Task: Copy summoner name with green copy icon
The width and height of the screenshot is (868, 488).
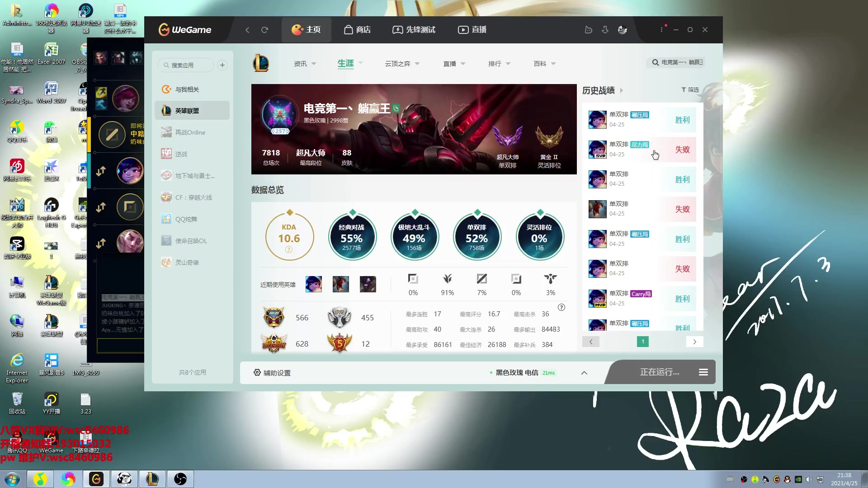Action: pos(396,108)
